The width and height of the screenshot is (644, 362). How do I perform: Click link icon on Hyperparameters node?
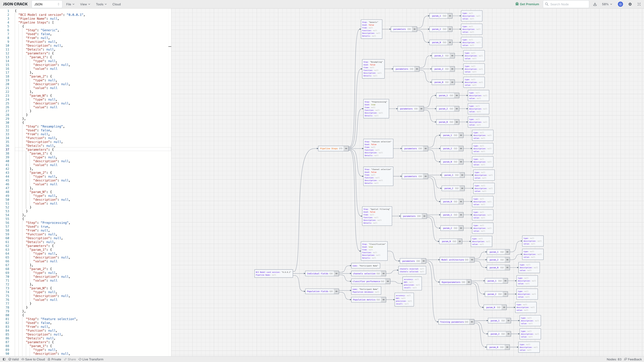click(469, 282)
